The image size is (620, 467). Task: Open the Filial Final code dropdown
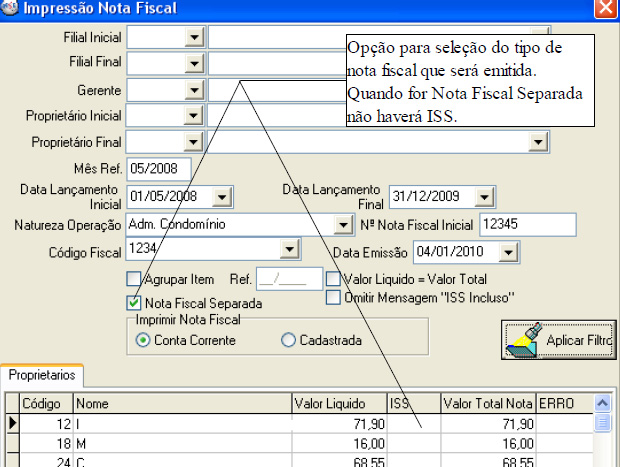point(194,63)
